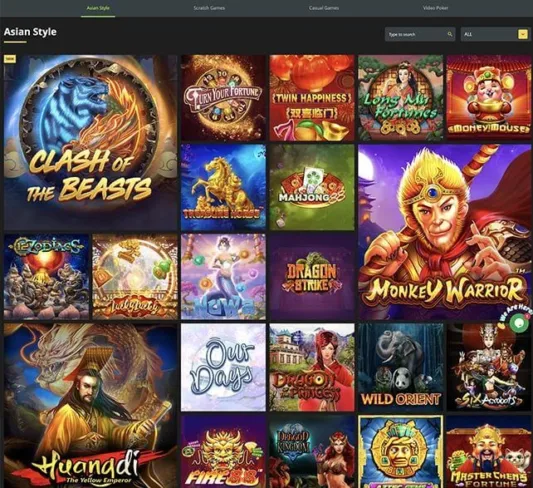
Task: Select the Asian Style tab
Action: [98, 8]
